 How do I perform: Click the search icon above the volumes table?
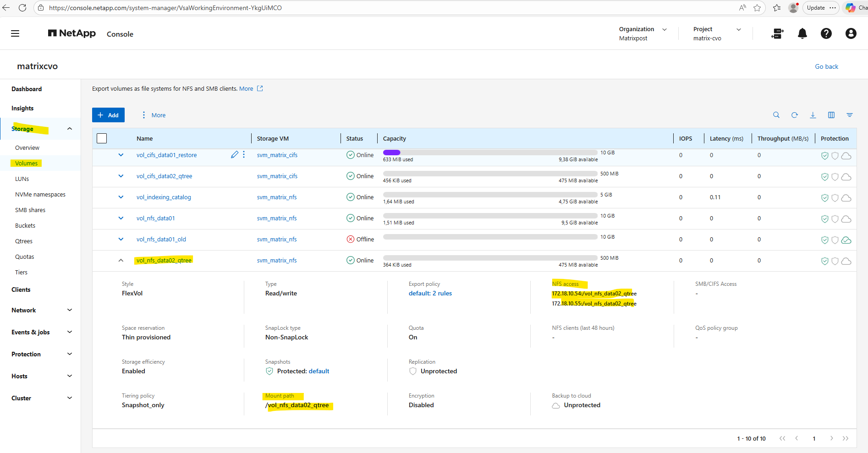[776, 115]
